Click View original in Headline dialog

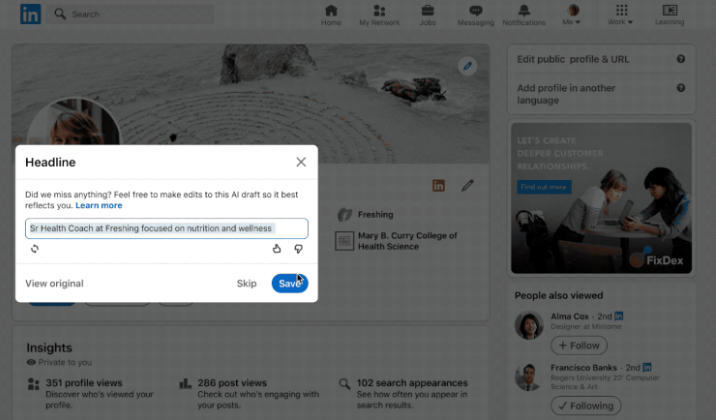point(54,284)
